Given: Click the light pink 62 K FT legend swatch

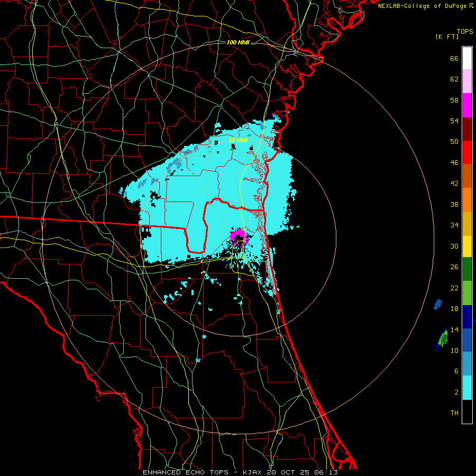Looking at the screenshot, I should [467, 81].
